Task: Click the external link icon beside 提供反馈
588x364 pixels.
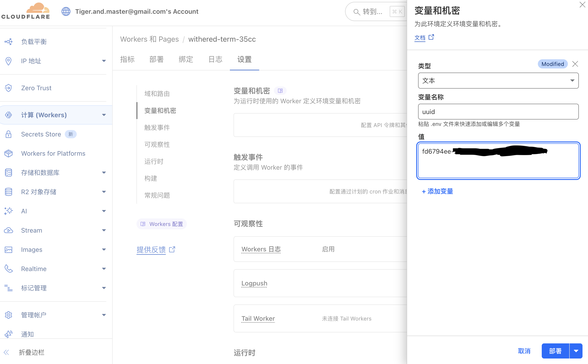Action: pos(172,249)
